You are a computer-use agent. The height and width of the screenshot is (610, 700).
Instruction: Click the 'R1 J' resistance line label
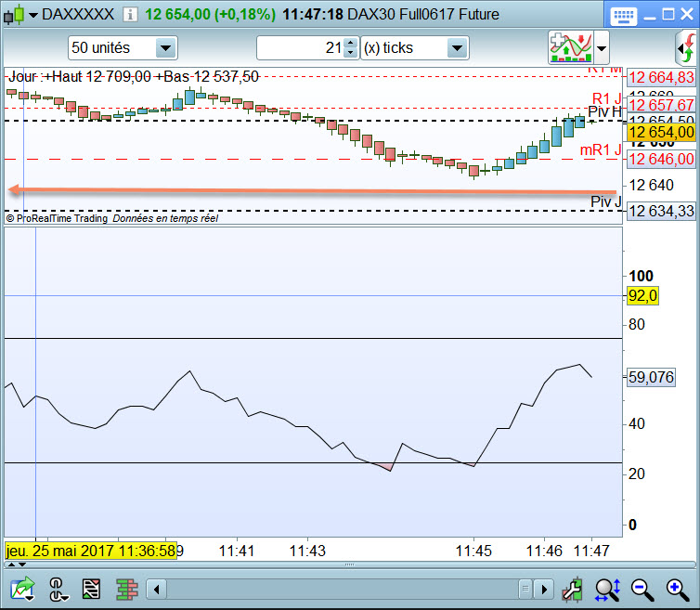tap(606, 98)
